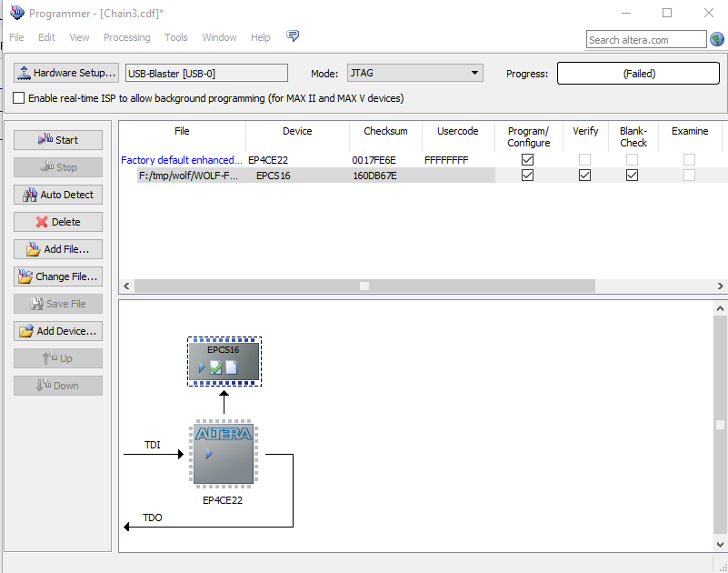Click the (Failed) progress bar
The height and width of the screenshot is (573, 728).
click(638, 74)
